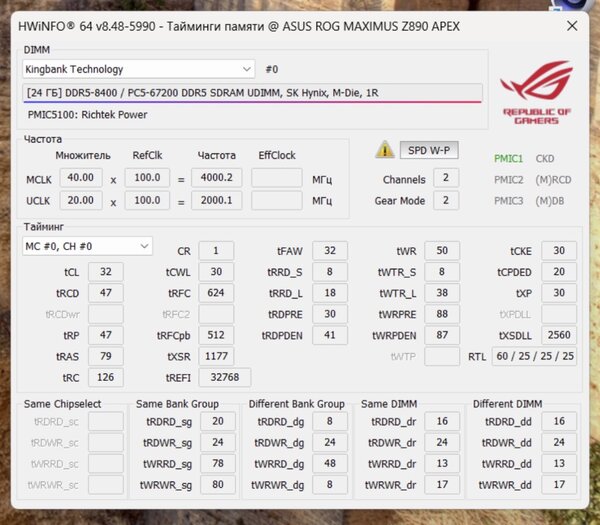Click the PMIC5100: Richtek Power text
The image size is (600, 525).
[x=87, y=115]
